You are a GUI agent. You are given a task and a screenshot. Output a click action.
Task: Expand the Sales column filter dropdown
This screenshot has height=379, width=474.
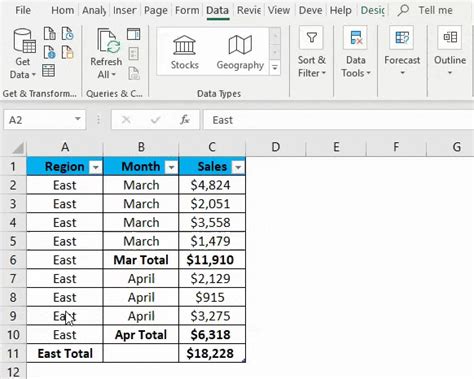(x=238, y=167)
